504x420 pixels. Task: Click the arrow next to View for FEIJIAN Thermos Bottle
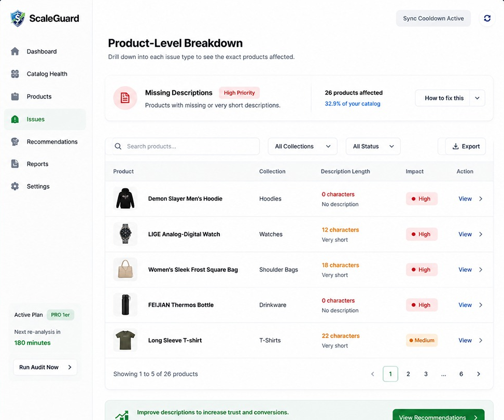click(481, 305)
